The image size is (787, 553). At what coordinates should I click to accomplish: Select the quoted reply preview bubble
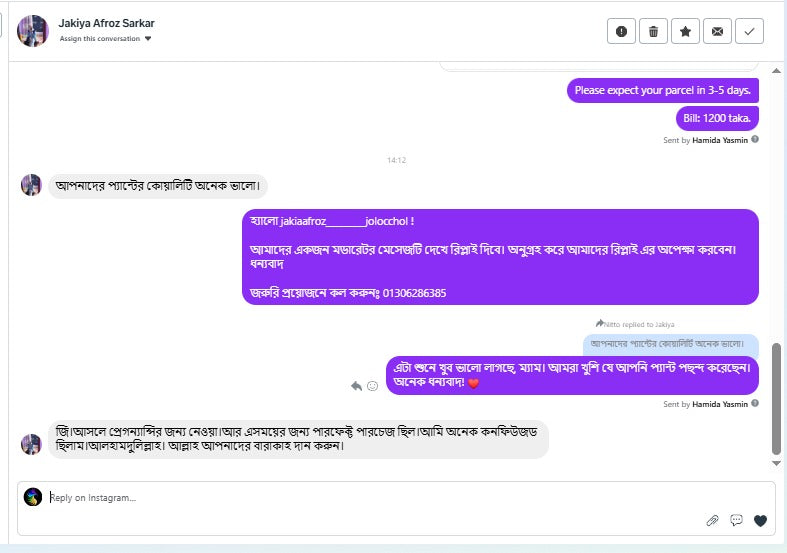[x=671, y=344]
